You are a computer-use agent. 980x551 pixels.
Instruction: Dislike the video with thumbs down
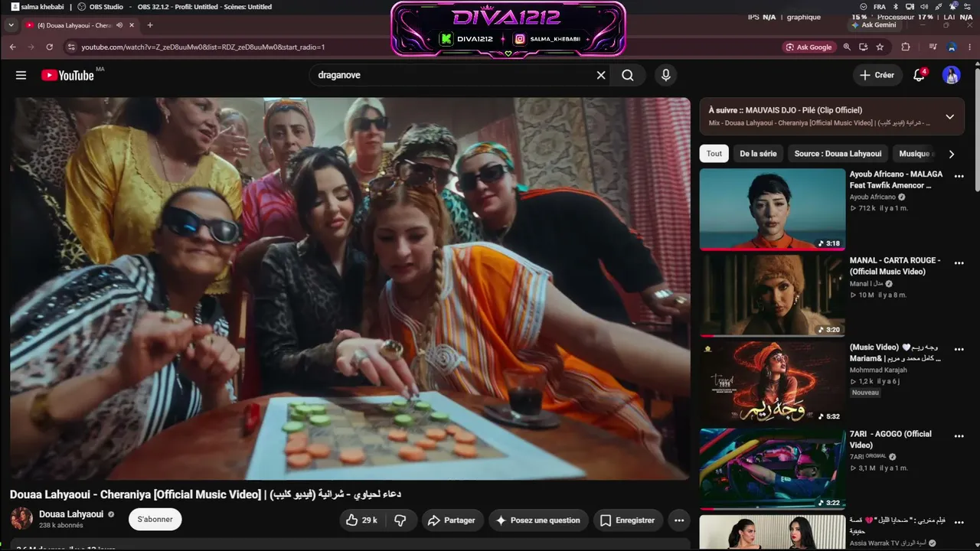click(x=400, y=520)
